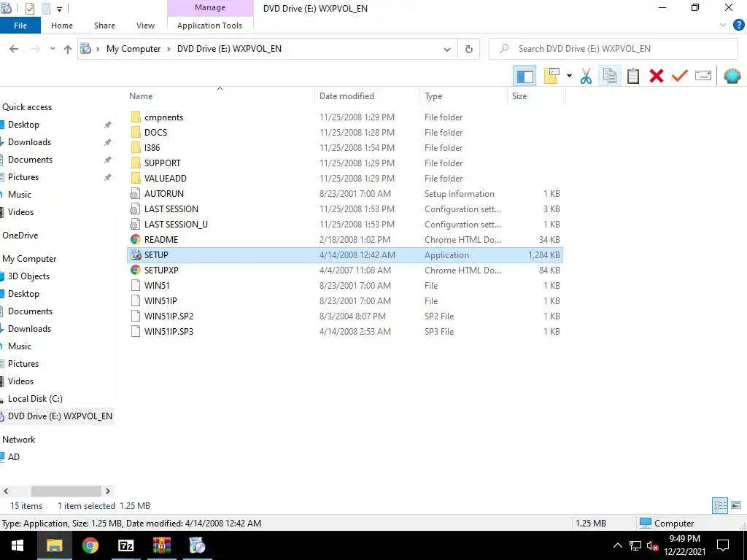The height and width of the screenshot is (560, 747).
Task: Select the cmpnents folder icon
Action: coord(136,117)
